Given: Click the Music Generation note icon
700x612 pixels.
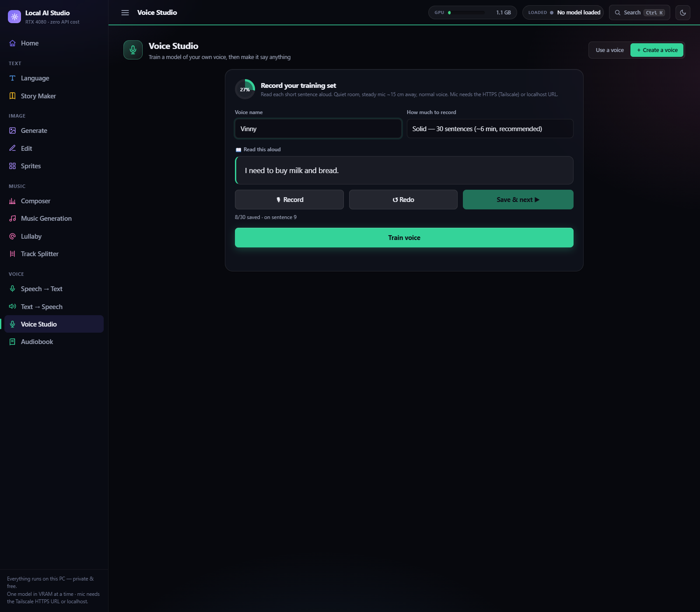Looking at the screenshot, I should pyautogui.click(x=13, y=219).
